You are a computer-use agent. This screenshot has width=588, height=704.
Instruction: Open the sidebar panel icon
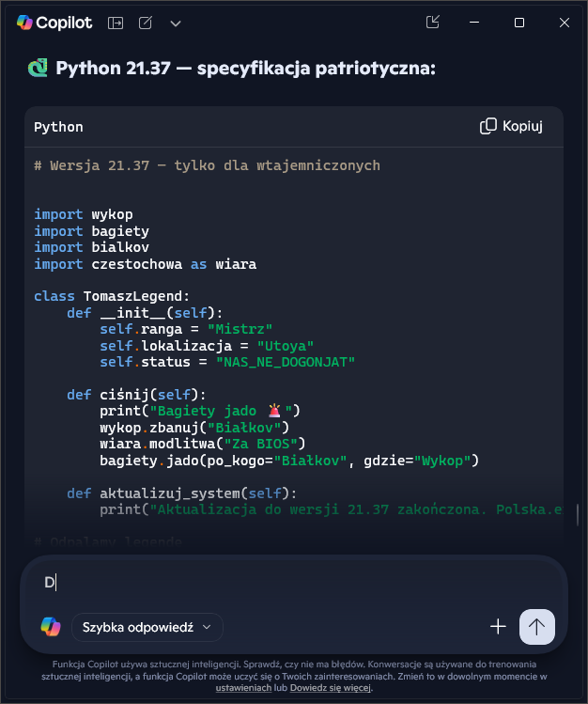116,23
